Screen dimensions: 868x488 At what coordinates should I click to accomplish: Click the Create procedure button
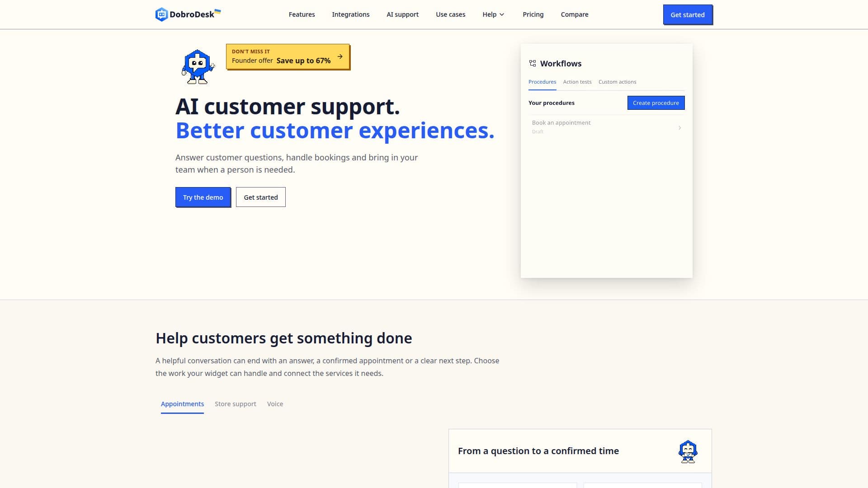(x=656, y=103)
